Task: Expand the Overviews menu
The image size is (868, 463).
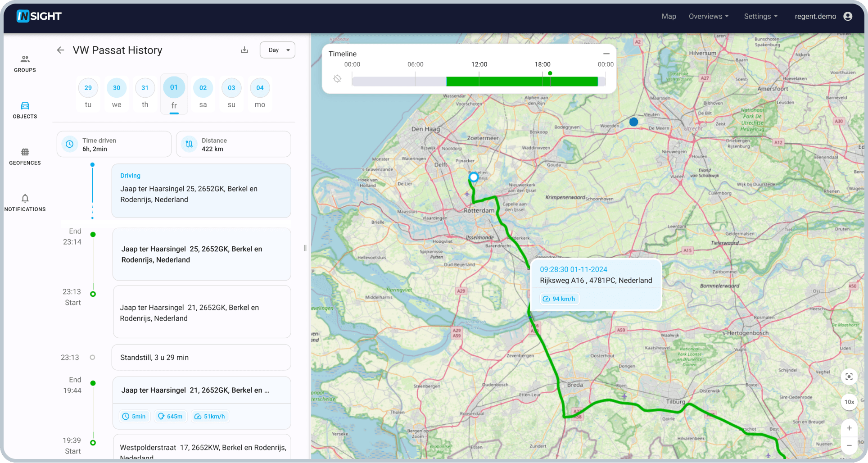Action: tap(708, 16)
